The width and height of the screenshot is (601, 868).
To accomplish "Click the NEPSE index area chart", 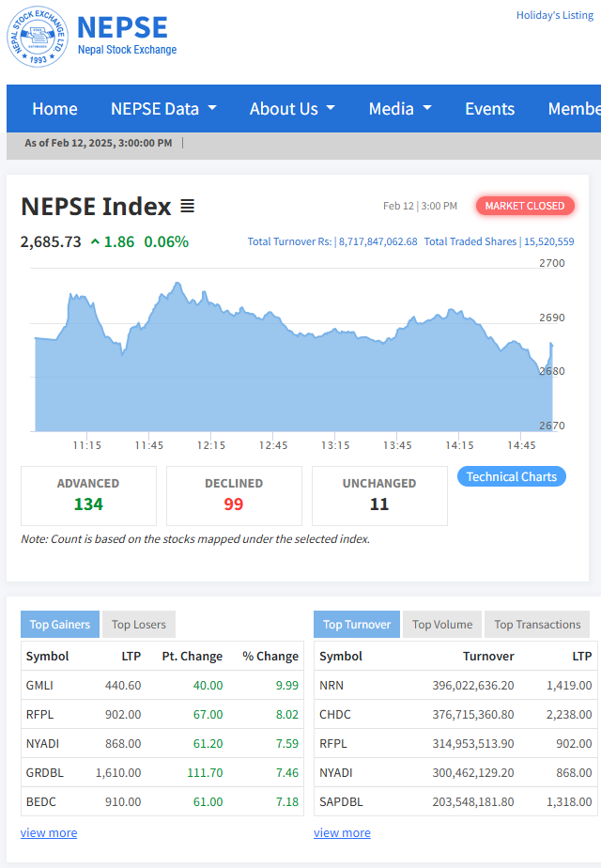I will point(291,376).
